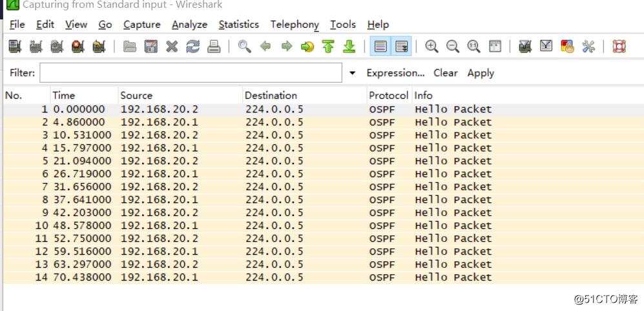Screen dimensions: 644x311
Task: Open the View menu
Action: pyautogui.click(x=76, y=25)
